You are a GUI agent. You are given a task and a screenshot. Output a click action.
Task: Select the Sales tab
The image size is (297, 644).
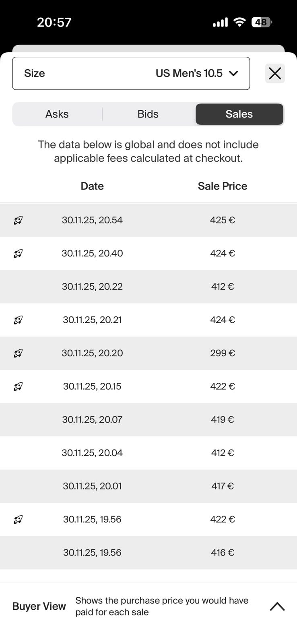(x=239, y=114)
